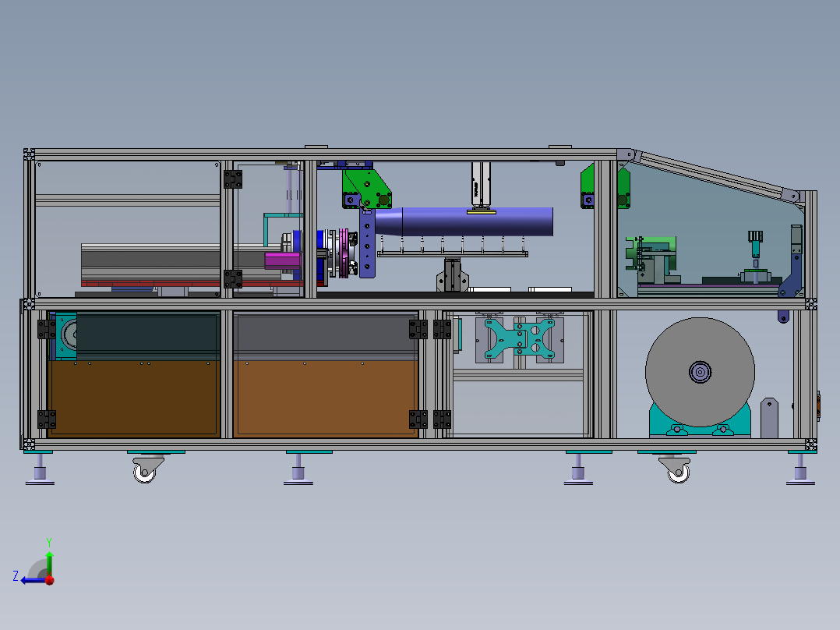The width and height of the screenshot is (840, 630).
Task: Select the long purple cylinder tube
Action: pos(464,221)
